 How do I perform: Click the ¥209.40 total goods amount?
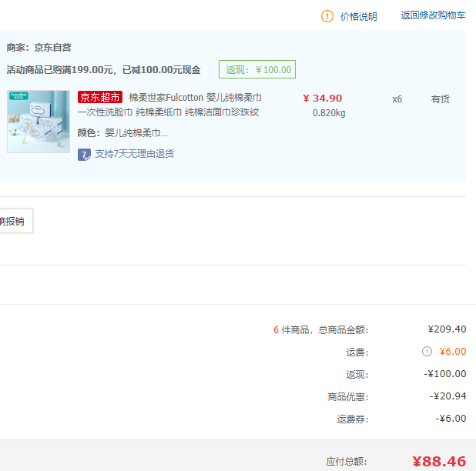pyautogui.click(x=447, y=329)
